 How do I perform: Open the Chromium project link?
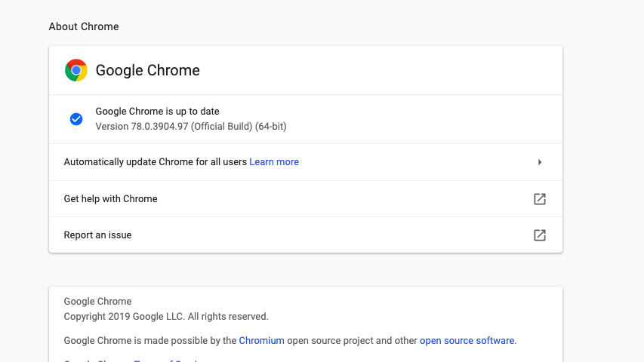[x=262, y=341]
